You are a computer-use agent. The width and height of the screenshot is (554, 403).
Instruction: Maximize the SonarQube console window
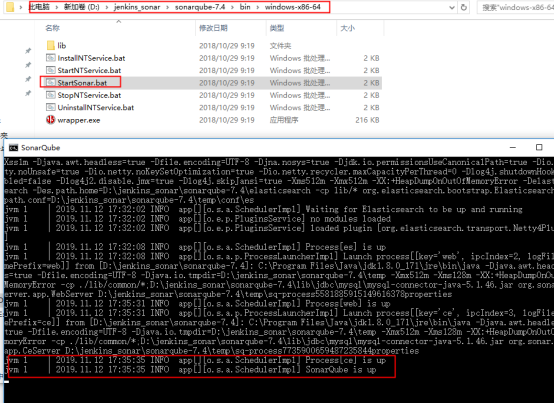[x=539, y=147]
